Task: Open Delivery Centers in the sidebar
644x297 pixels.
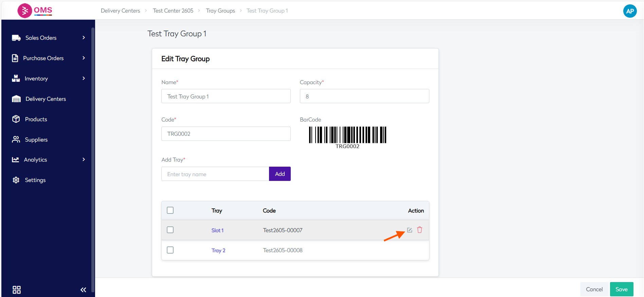Action: pyautogui.click(x=46, y=99)
